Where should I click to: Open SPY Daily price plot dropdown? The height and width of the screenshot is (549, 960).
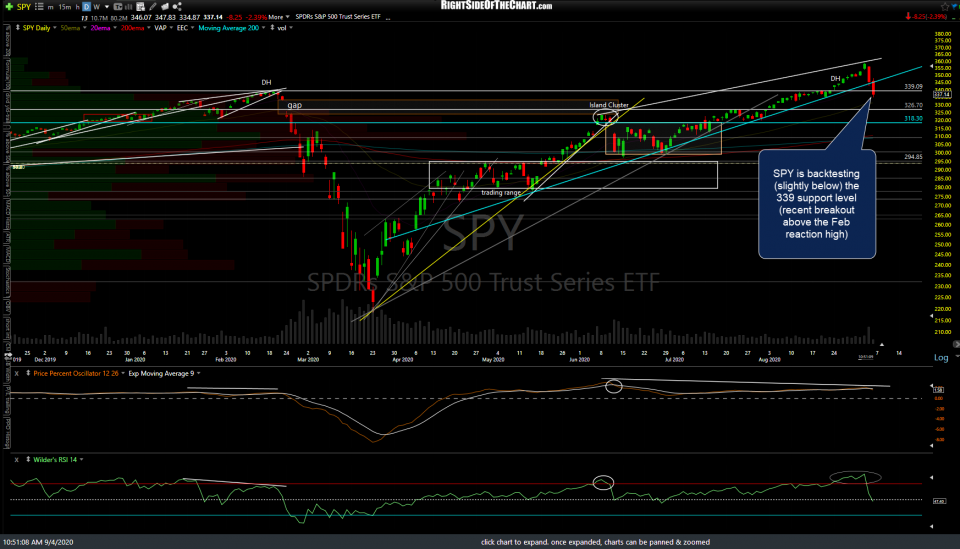[x=54, y=28]
